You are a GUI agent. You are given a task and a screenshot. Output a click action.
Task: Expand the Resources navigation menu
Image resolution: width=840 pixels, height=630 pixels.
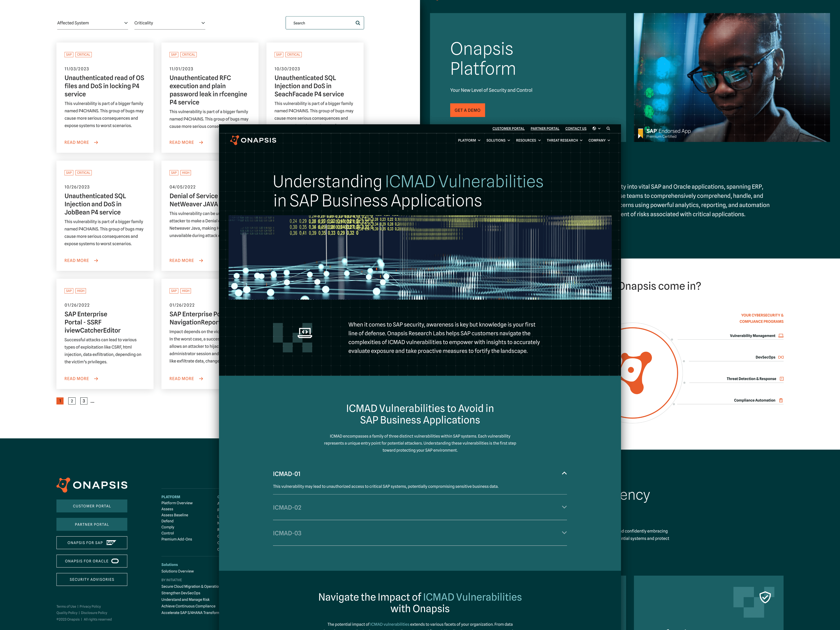point(528,140)
